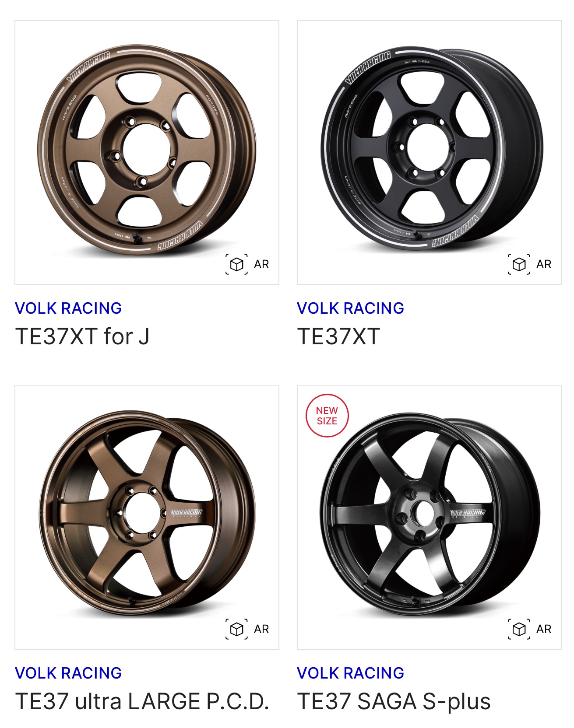The width and height of the screenshot is (574, 728).
Task: Tap AR label on TE37 ultra LARGE P.C.D. card
Action: [x=261, y=629]
